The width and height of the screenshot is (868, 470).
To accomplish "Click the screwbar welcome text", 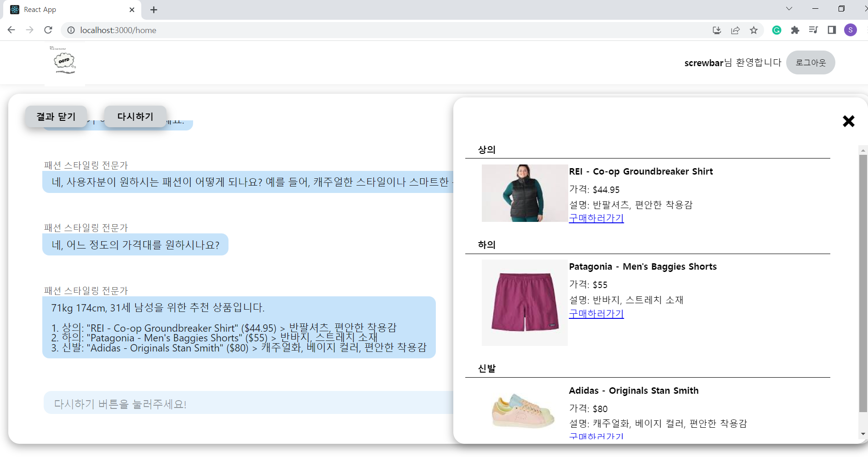I will pyautogui.click(x=733, y=63).
